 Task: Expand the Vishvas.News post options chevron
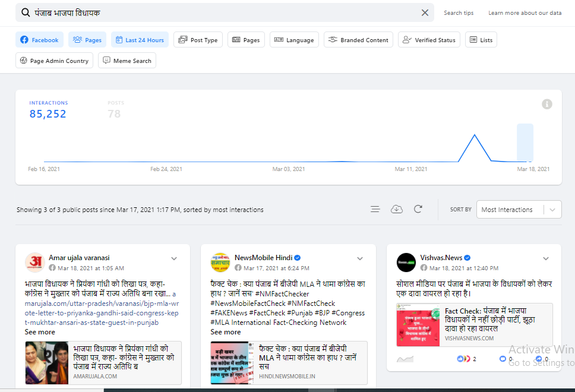click(x=546, y=258)
